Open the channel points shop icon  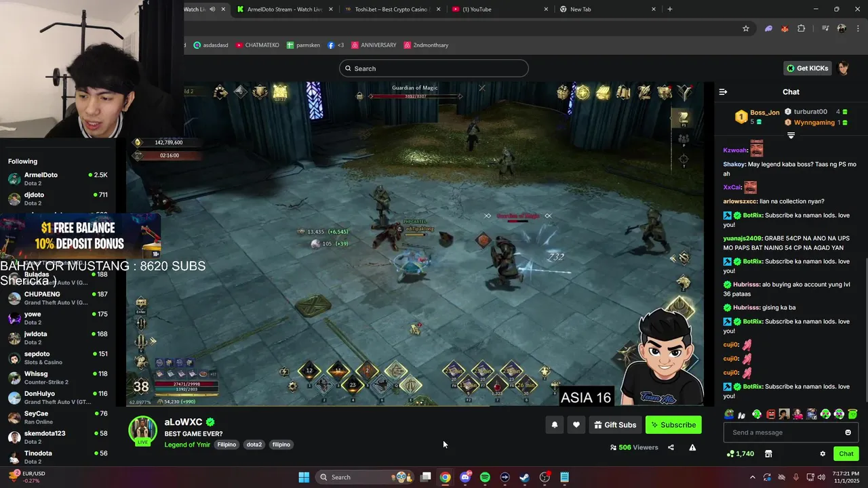coord(768,453)
